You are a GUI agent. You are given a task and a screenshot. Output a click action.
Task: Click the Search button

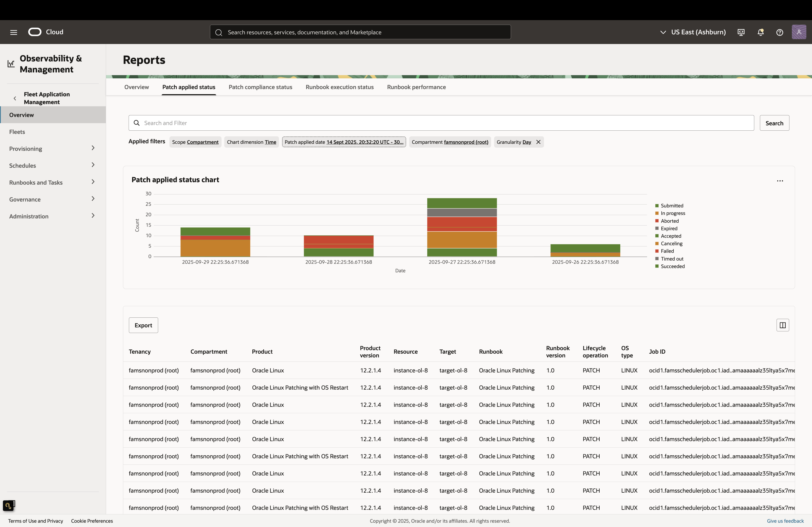(774, 123)
